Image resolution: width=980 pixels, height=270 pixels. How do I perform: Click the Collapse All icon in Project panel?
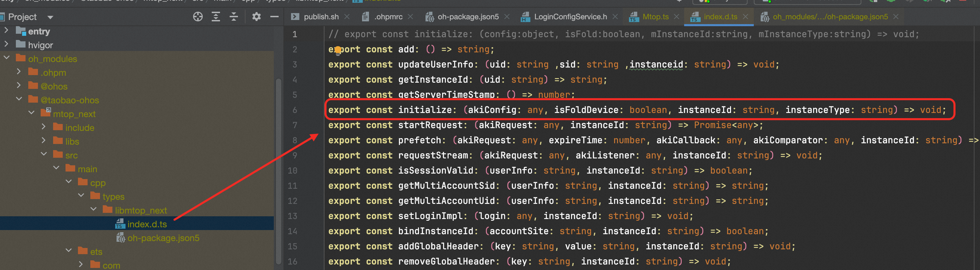point(233,17)
